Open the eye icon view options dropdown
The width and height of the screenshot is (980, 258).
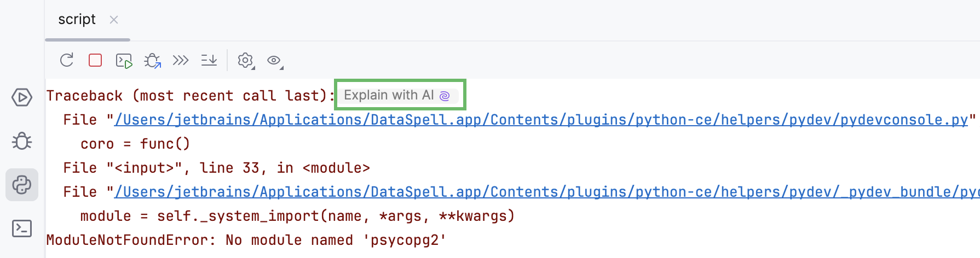(x=274, y=61)
